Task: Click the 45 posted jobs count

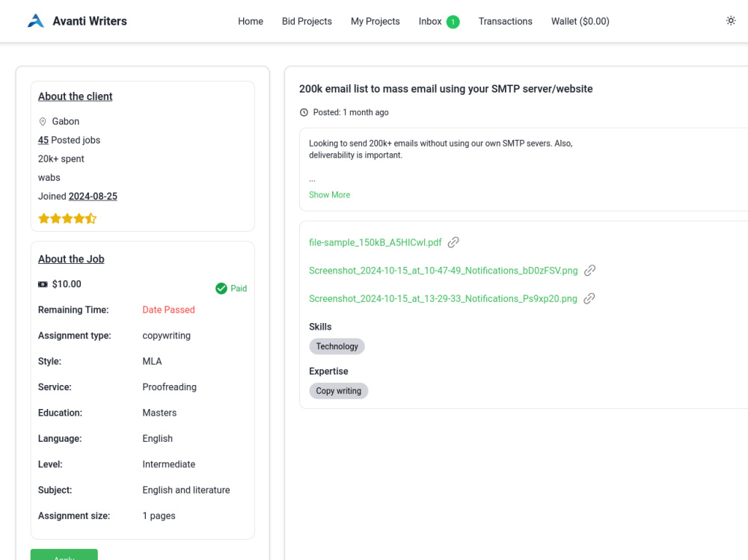Action: click(43, 141)
